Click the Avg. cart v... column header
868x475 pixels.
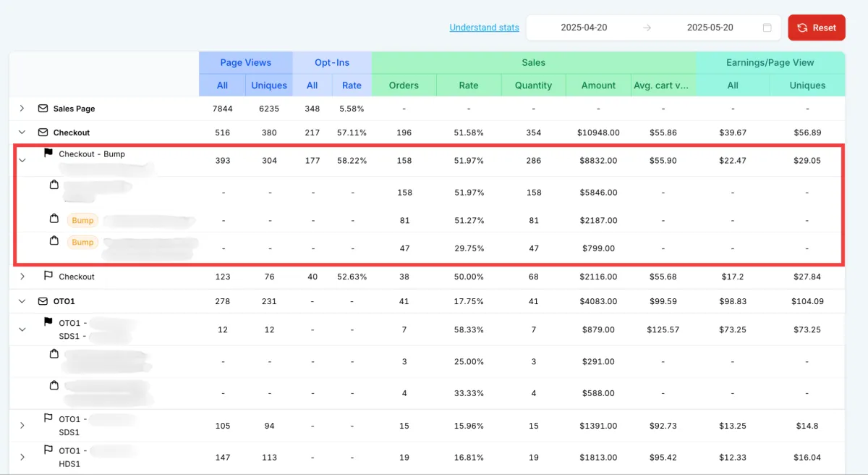point(663,85)
